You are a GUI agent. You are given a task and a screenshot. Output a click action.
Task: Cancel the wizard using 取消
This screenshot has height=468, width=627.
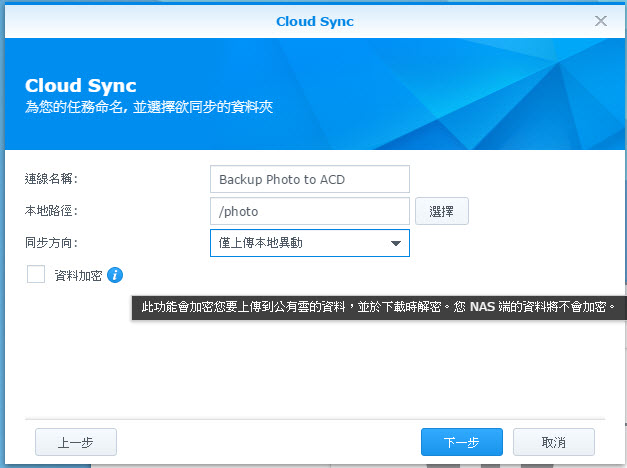coord(554,442)
